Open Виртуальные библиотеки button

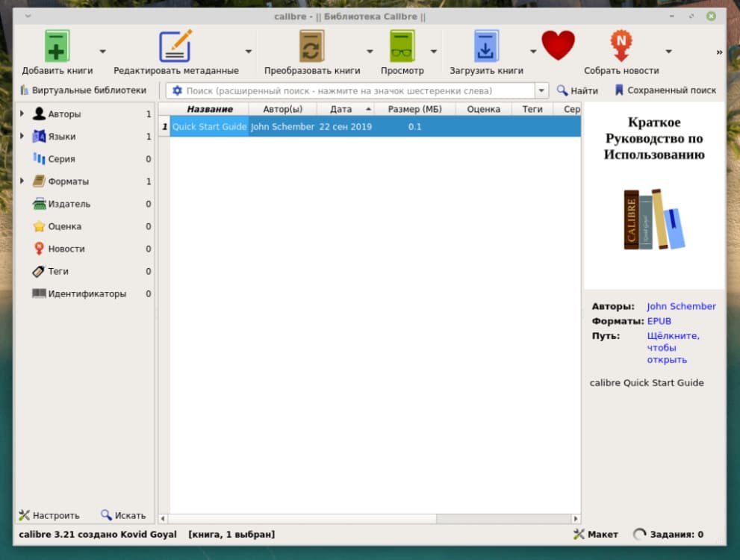[83, 90]
